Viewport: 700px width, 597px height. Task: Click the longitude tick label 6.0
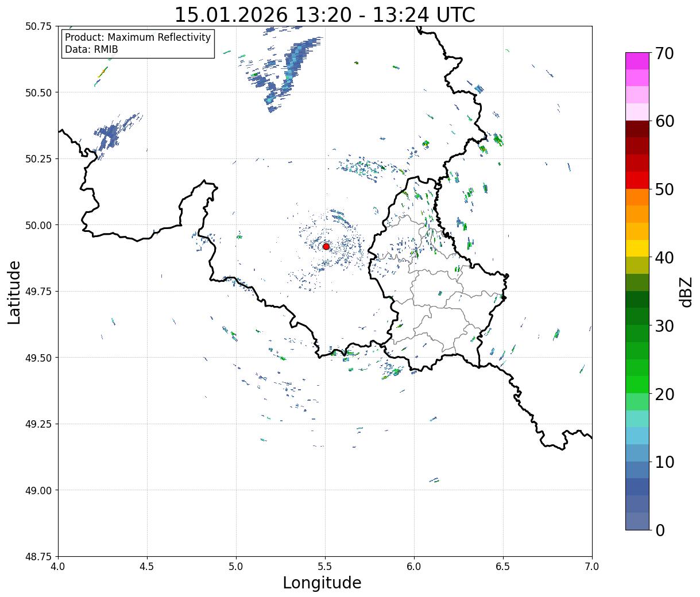(414, 567)
